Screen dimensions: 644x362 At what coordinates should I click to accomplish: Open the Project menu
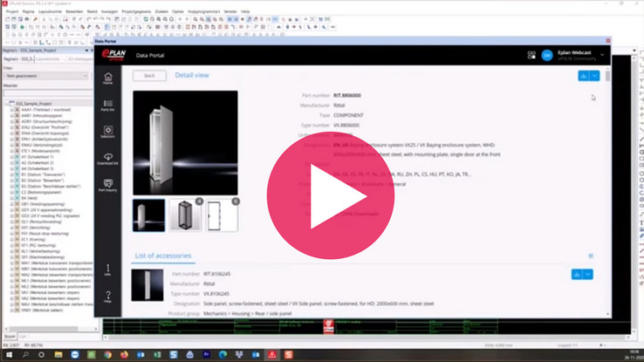coord(12,11)
